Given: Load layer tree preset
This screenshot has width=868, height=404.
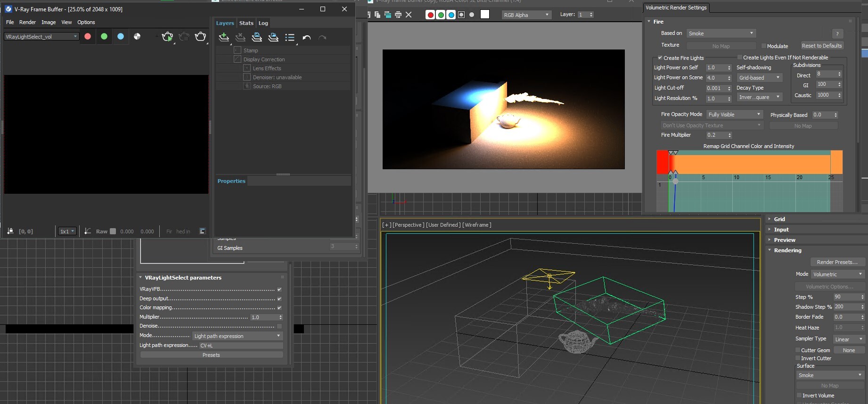Looking at the screenshot, I should tap(273, 38).
